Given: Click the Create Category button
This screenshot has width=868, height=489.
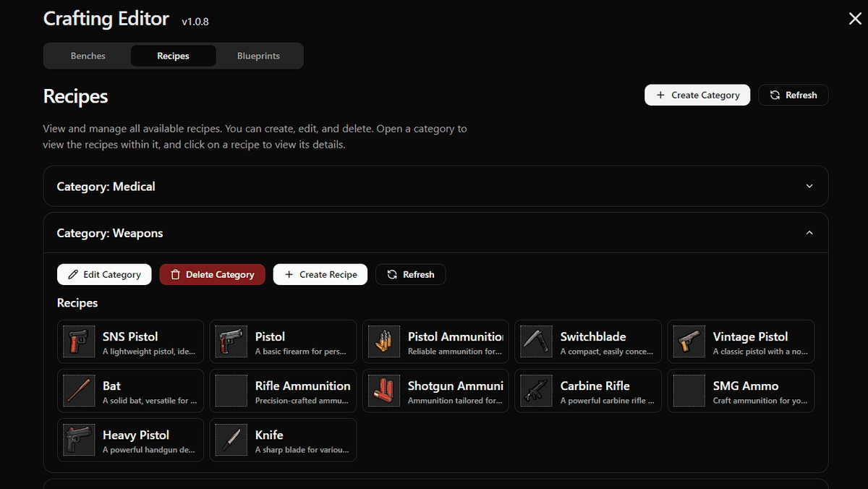Looking at the screenshot, I should pyautogui.click(x=697, y=95).
